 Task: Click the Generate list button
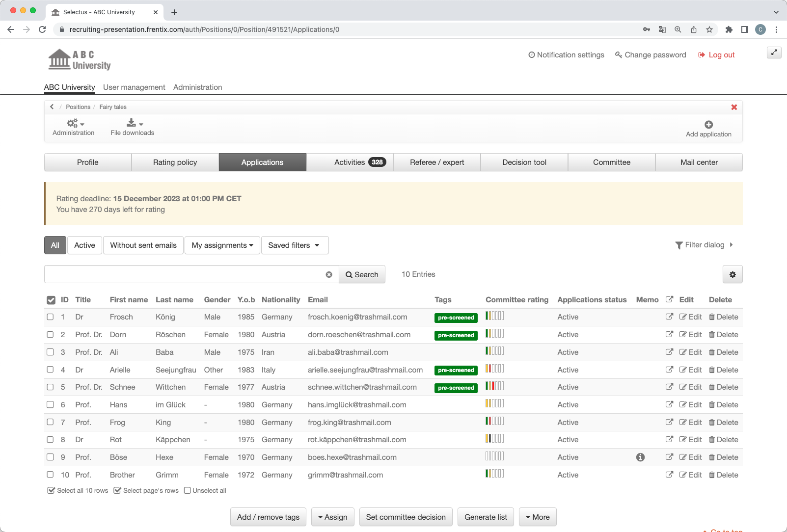pyautogui.click(x=486, y=517)
